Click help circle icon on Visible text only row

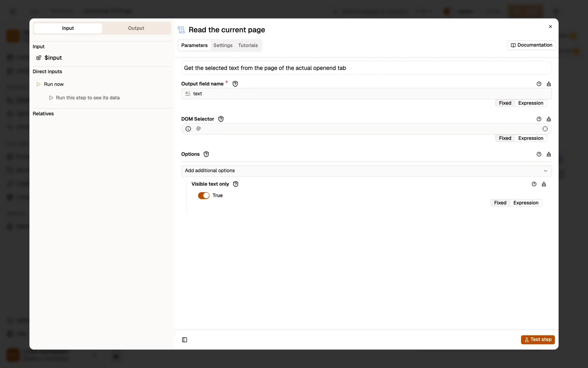click(534, 184)
